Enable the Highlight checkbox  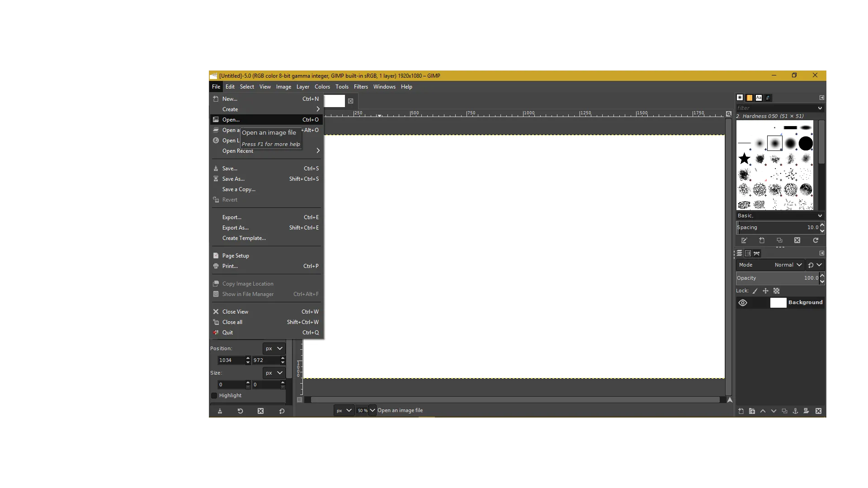point(214,395)
